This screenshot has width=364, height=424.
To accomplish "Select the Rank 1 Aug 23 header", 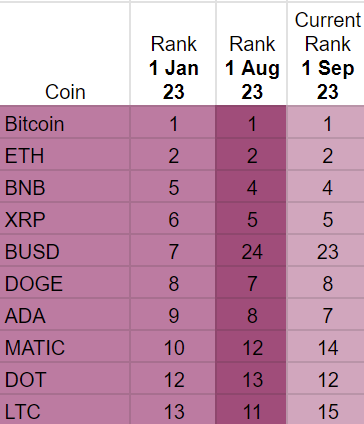I will 251,53.
